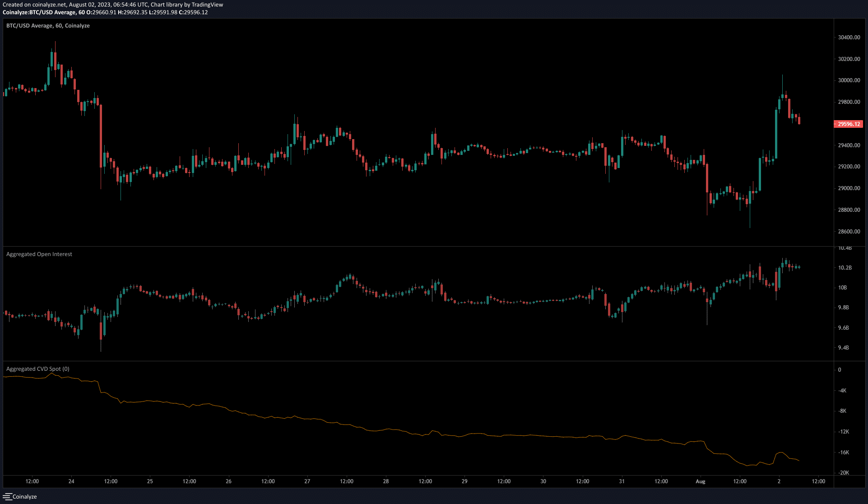Click the -12K CVD axis label
868x504 pixels.
pyautogui.click(x=844, y=432)
